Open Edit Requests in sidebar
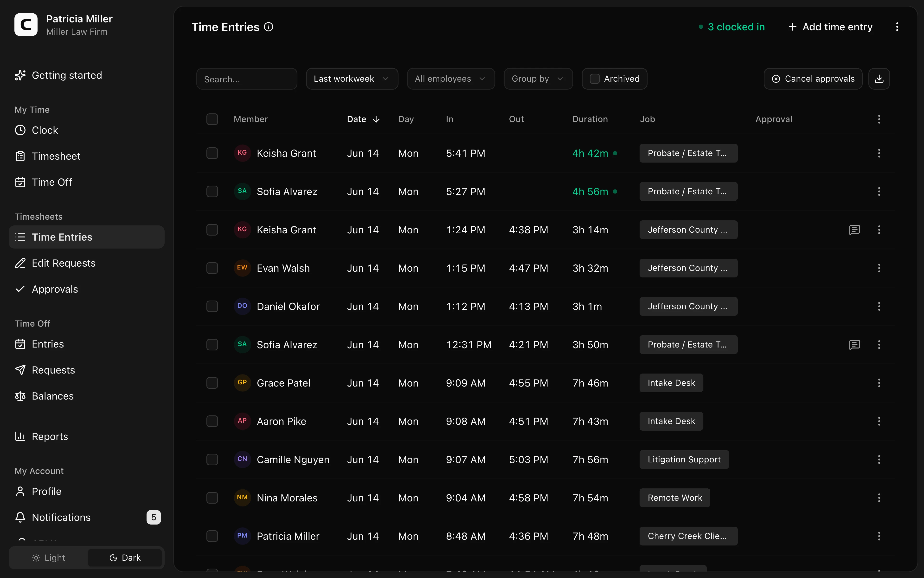Screen dimensions: 924x578 (86, 263)
